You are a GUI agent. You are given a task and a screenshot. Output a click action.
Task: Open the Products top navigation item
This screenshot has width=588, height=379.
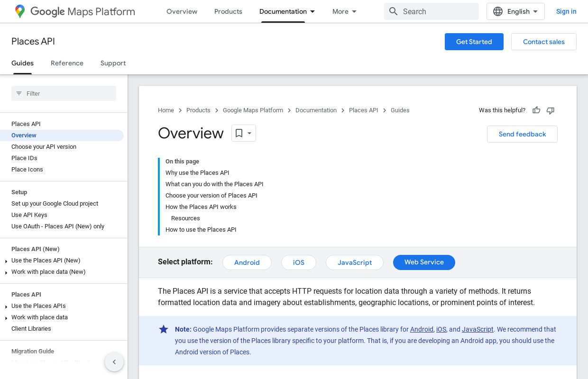pos(228,11)
